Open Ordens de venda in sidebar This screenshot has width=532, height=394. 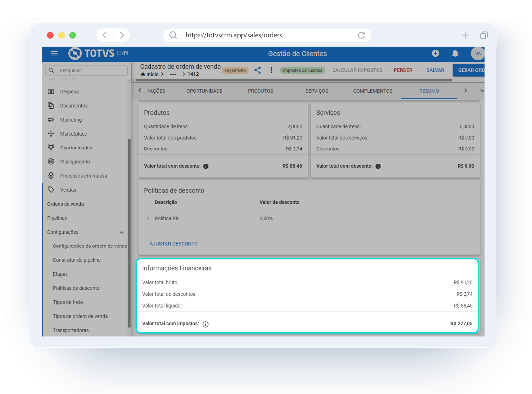pos(66,204)
